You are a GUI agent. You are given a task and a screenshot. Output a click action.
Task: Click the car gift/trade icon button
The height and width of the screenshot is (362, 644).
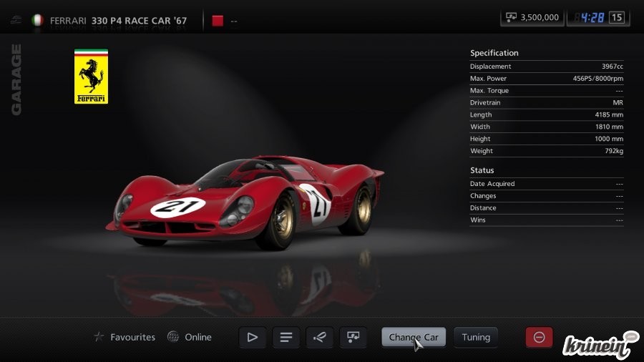point(353,337)
